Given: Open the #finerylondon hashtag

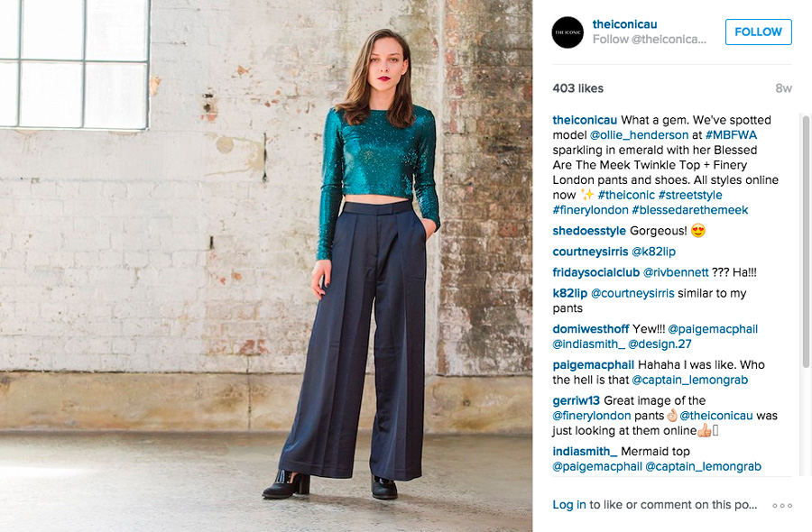Looking at the screenshot, I should 590,210.
